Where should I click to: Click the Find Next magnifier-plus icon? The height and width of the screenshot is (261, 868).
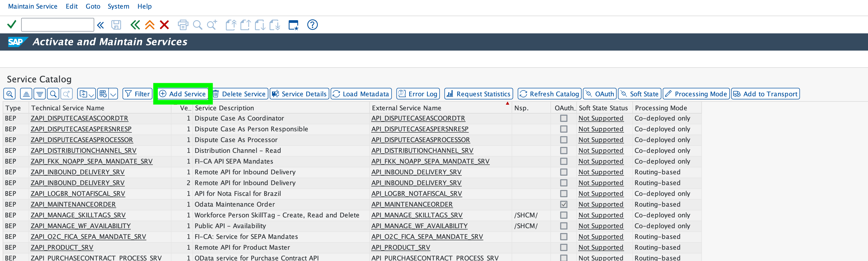coord(212,25)
